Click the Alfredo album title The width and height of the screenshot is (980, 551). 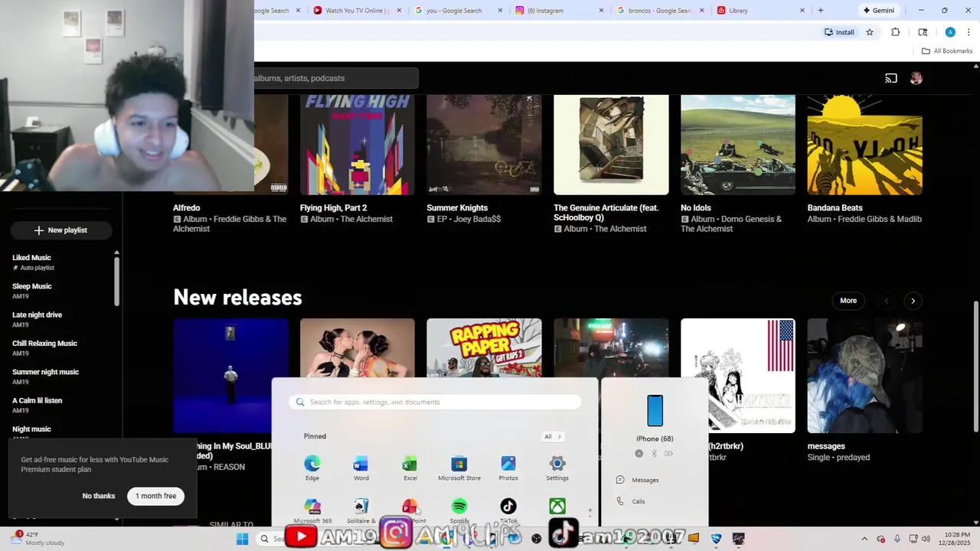(187, 208)
